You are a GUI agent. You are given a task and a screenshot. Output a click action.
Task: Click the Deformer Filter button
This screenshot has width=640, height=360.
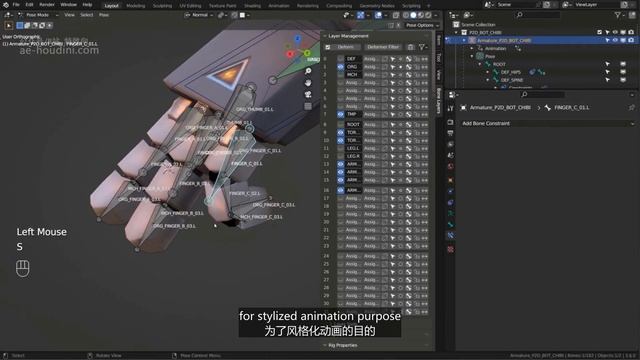point(383,47)
